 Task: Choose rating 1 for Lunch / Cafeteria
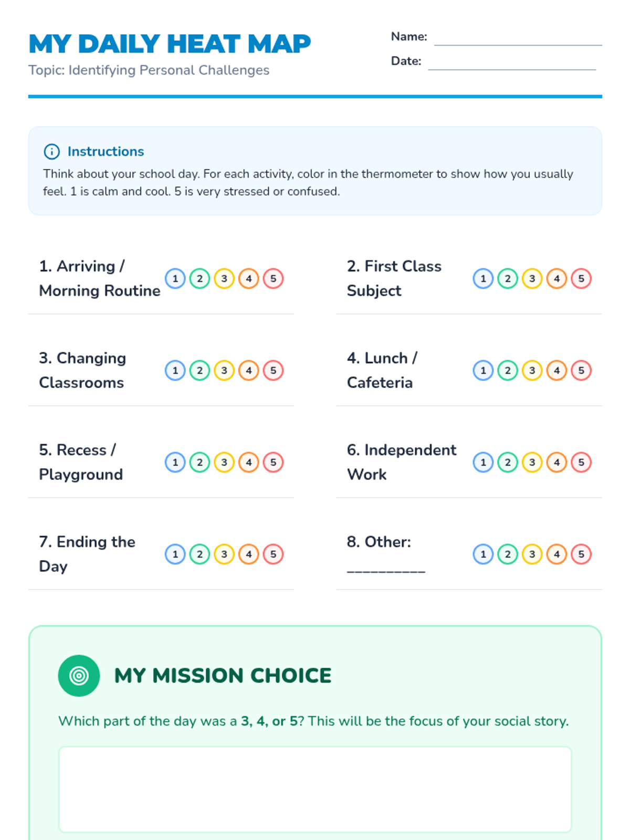tap(483, 371)
